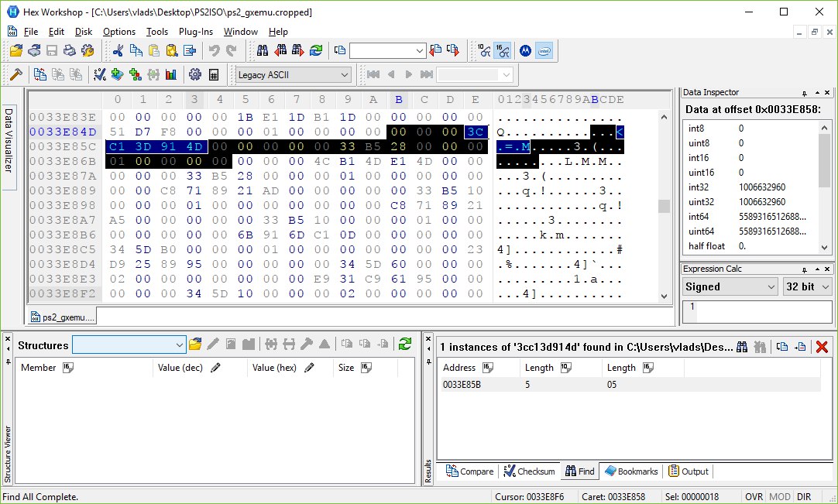The image size is (838, 504).
Task: Open the Plug-Ins menu
Action: point(195,32)
